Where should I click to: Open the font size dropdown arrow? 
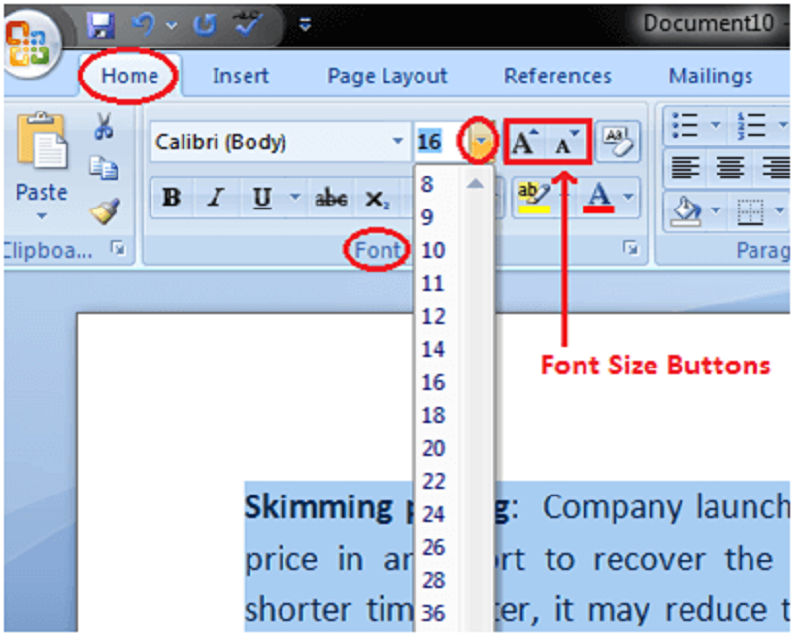[481, 143]
